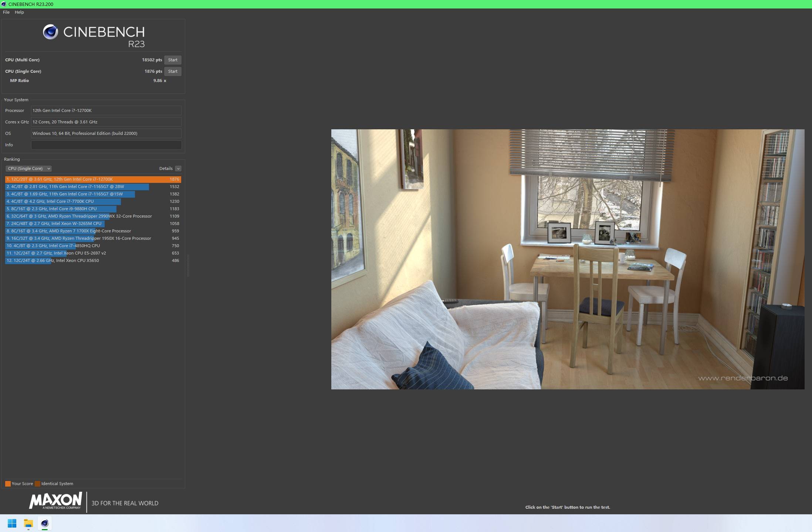
Task: Open File Explorer from taskbar
Action: 28,523
